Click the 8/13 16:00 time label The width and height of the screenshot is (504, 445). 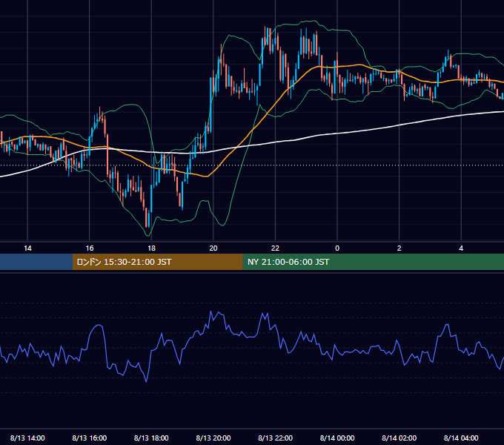click(x=90, y=438)
